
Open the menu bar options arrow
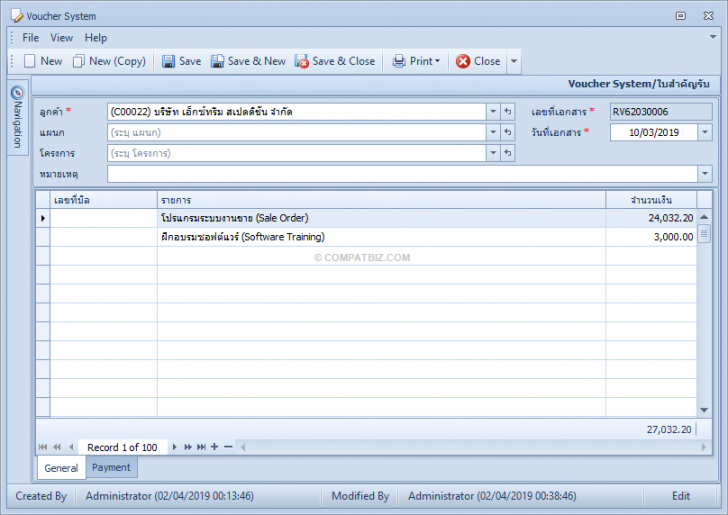pos(713,37)
